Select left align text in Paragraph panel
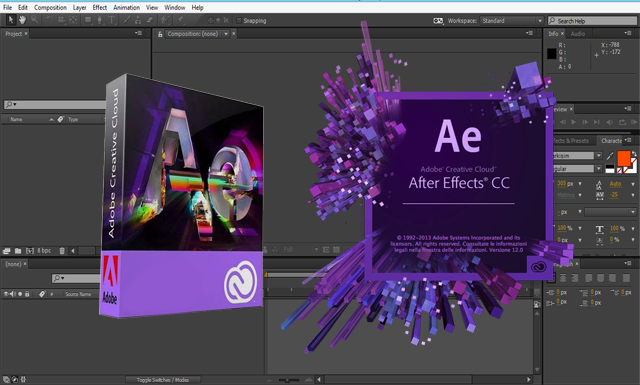Image resolution: width=640 pixels, height=385 pixels. 551,278
